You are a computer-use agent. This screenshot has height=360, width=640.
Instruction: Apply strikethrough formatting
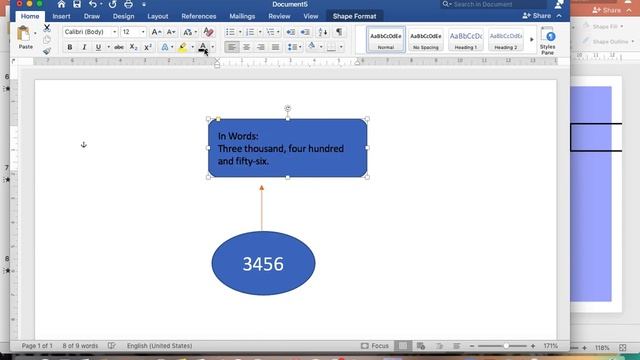pos(119,47)
